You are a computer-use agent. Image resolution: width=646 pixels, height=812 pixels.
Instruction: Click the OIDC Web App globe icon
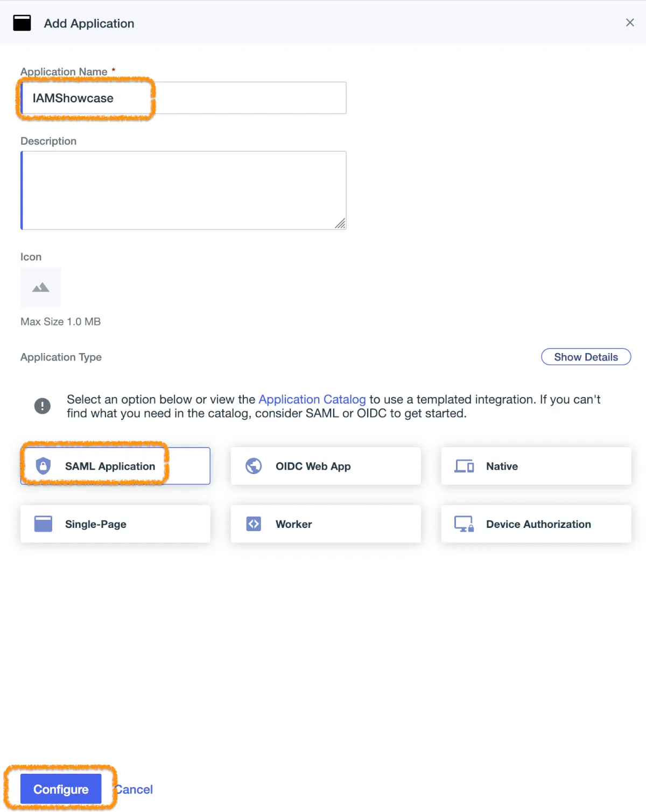coord(254,466)
